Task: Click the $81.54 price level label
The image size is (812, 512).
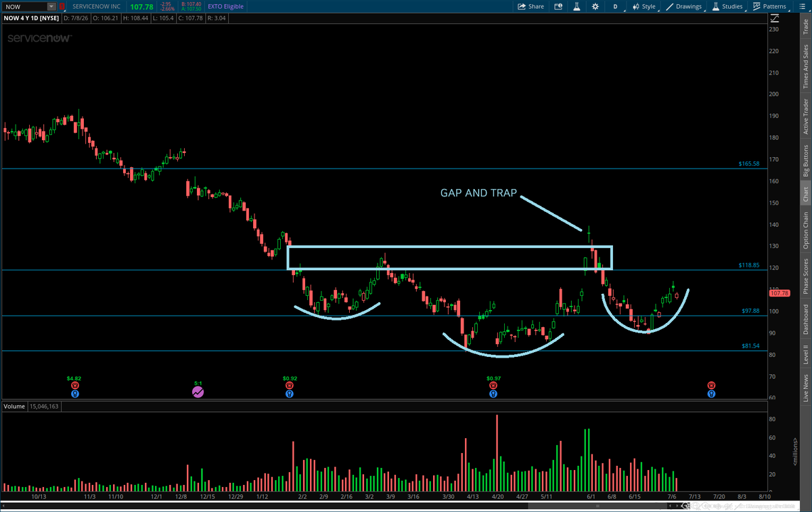Action: [752, 345]
